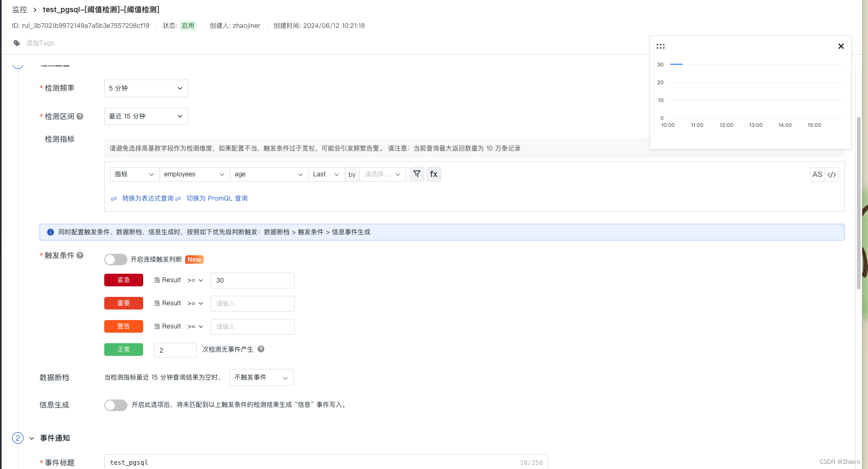Click the 启用 status badge
868x469 pixels.
188,26
